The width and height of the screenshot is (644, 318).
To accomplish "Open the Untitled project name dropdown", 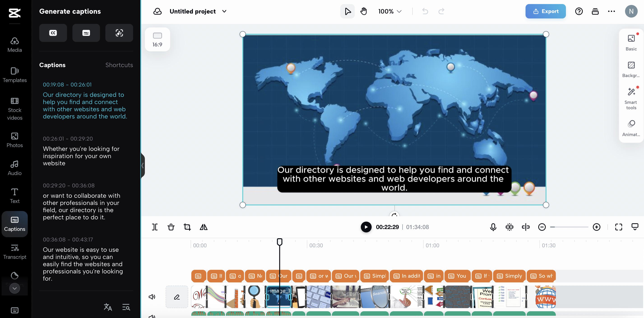I will point(224,11).
